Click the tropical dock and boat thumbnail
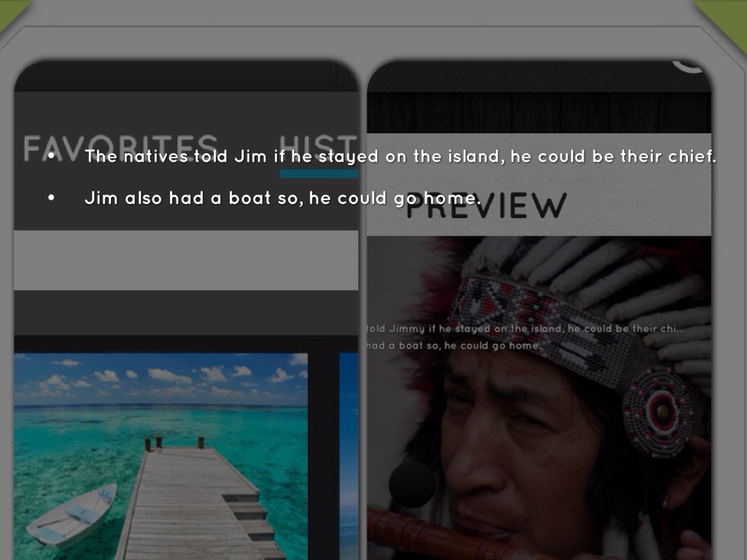This screenshot has height=560, width=747. (160, 456)
